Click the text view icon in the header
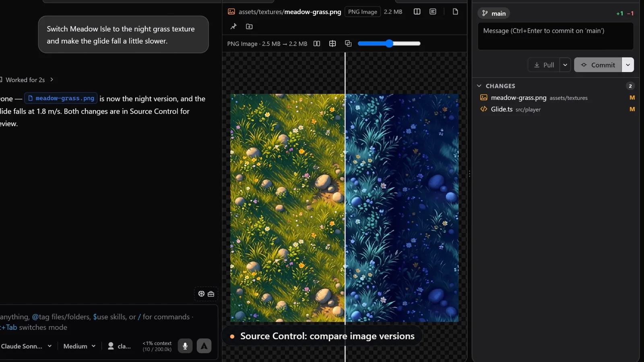Viewport: 644px width, 362px height. (x=433, y=12)
